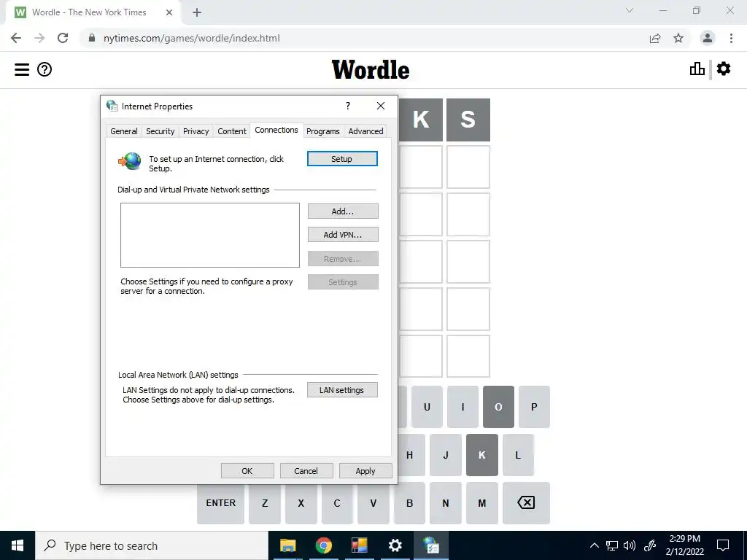Viewport: 747px width, 560px height.
Task: Tap the J key on Wordle keyboard
Action: tap(446, 455)
